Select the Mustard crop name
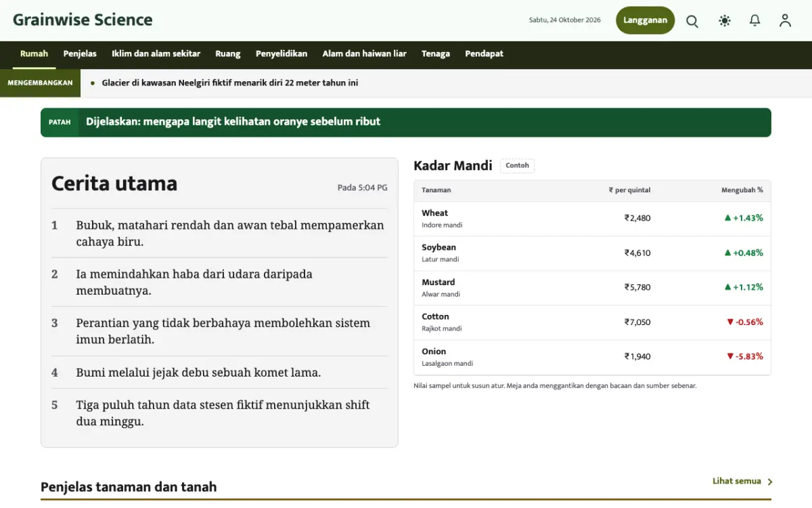This screenshot has width=812, height=508. (x=438, y=282)
